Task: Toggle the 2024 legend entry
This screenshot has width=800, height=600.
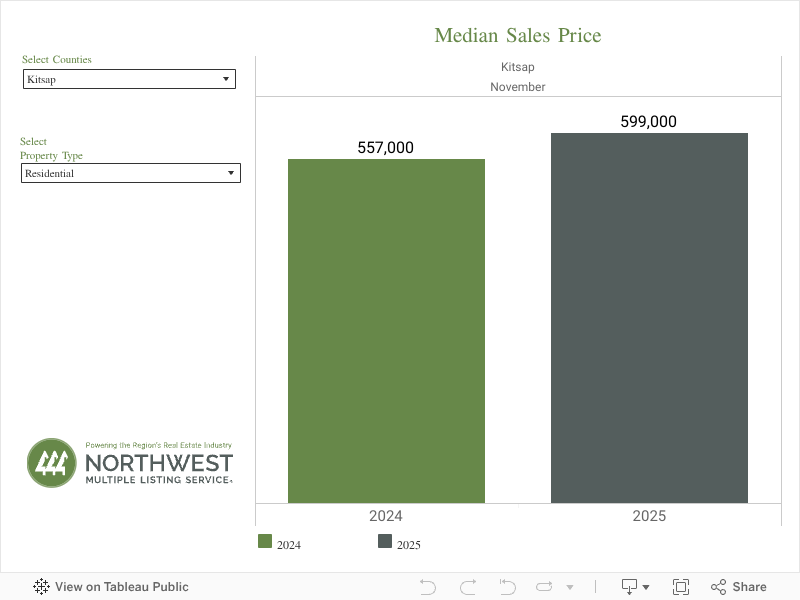Action: coord(289,545)
